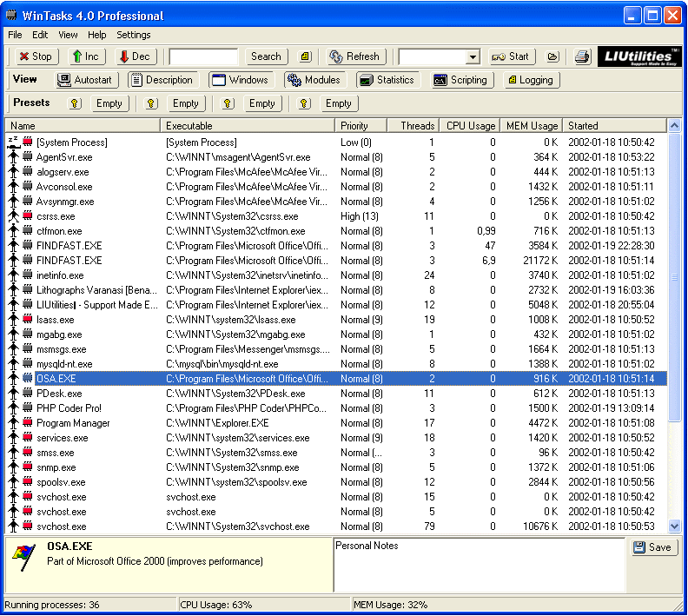This screenshot has width=688, height=616.
Task: Click the open folder icon beside Start
Action: pos(553,56)
